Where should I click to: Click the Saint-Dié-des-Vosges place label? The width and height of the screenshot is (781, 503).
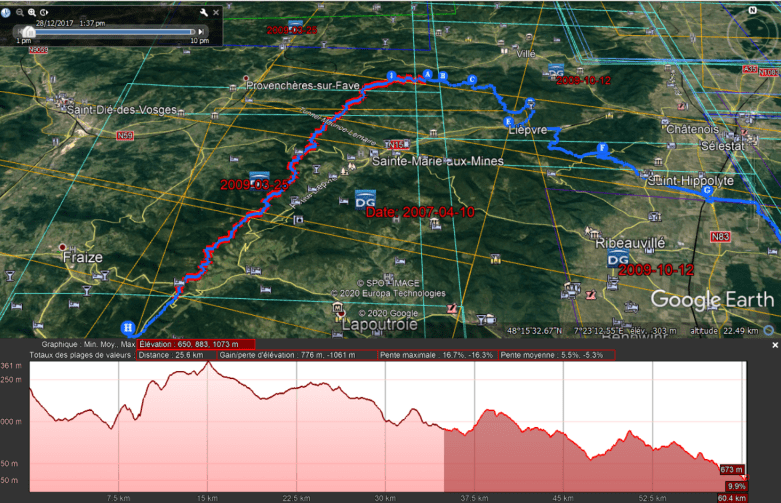click(x=121, y=109)
